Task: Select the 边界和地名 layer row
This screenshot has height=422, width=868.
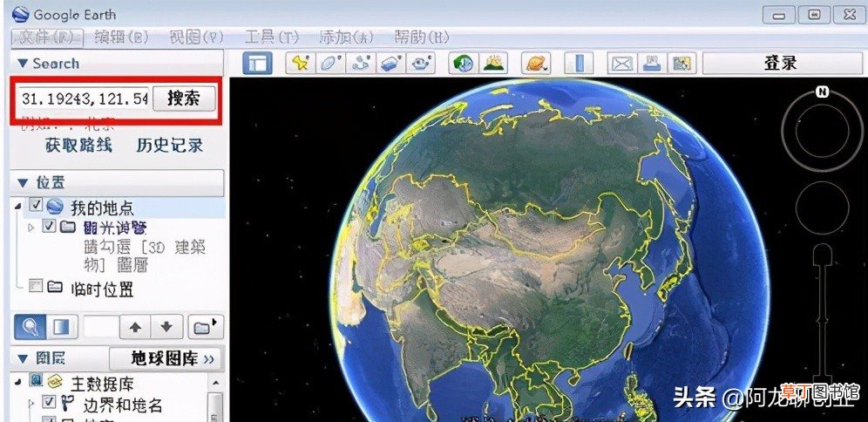Action: click(x=122, y=405)
